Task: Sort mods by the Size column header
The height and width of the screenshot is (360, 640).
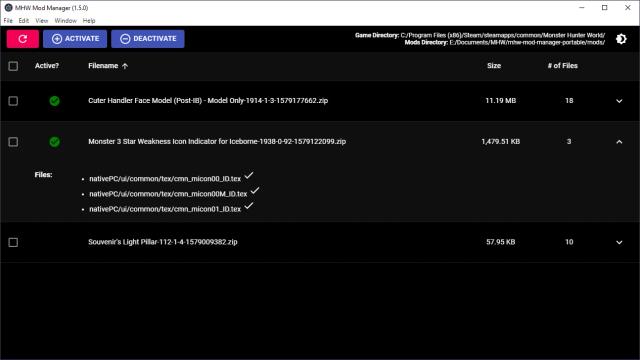Action: (x=493, y=66)
